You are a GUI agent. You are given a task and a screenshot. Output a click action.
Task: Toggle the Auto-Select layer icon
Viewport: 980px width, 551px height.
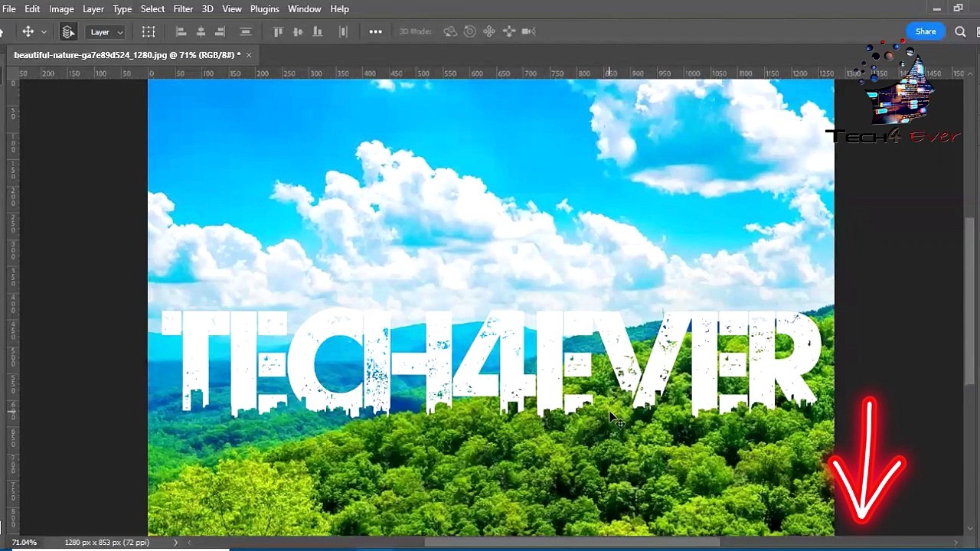point(68,31)
